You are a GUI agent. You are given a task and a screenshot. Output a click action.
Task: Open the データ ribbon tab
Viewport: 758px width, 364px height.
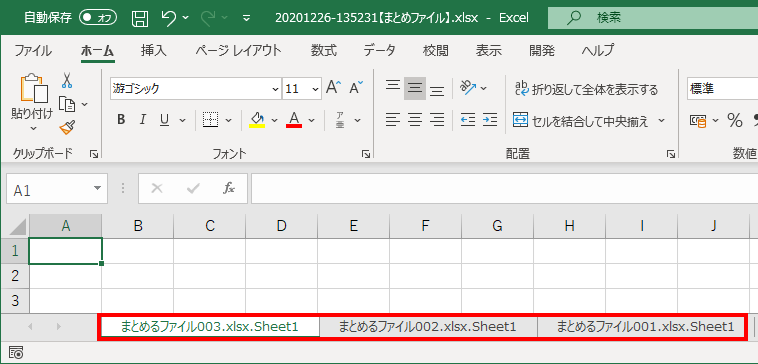pyautogui.click(x=379, y=50)
